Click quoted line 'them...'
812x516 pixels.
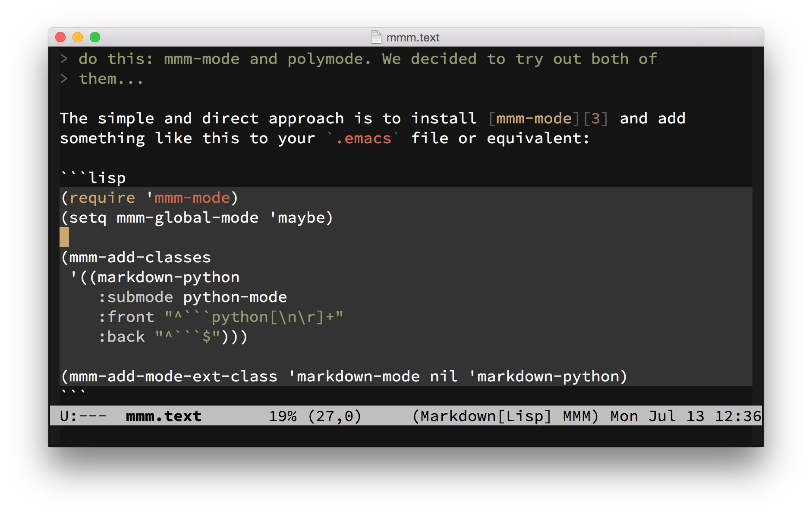111,79
